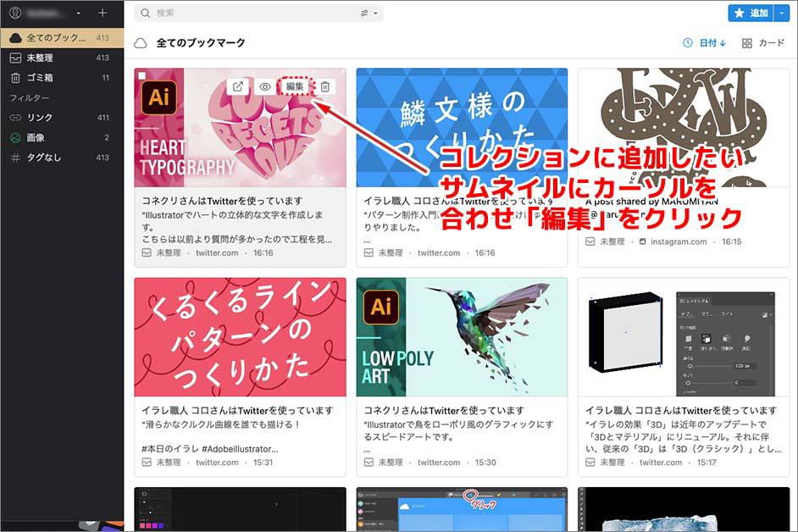Open the dropdown arrow beside 追加 button
Screen dimensions: 798x532
click(x=780, y=13)
